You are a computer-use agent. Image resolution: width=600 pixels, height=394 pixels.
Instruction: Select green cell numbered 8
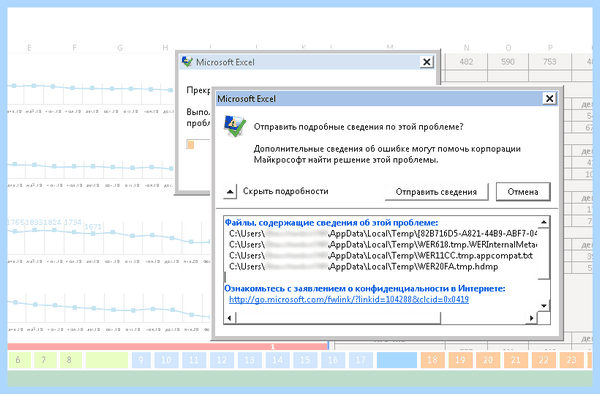coord(70,360)
